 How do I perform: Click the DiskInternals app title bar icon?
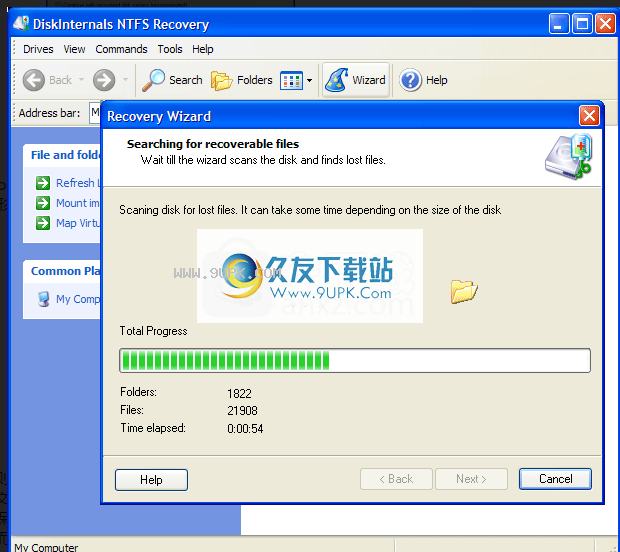(21, 24)
